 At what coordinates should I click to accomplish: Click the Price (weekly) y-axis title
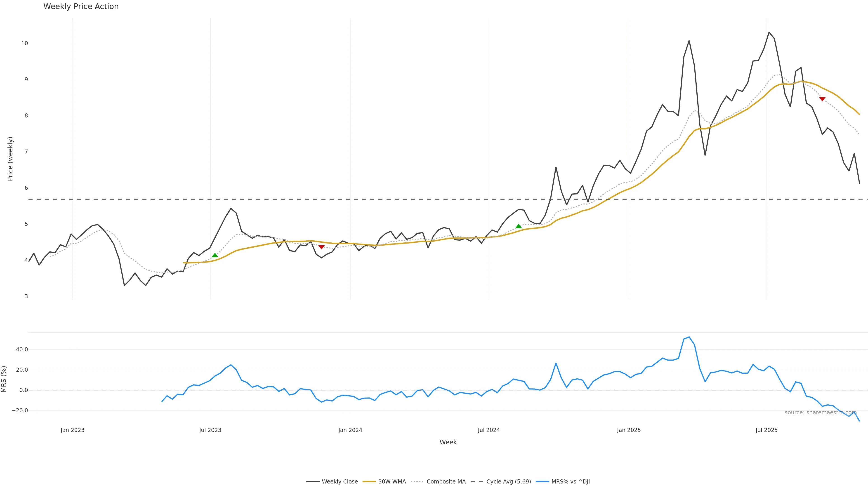10,159
